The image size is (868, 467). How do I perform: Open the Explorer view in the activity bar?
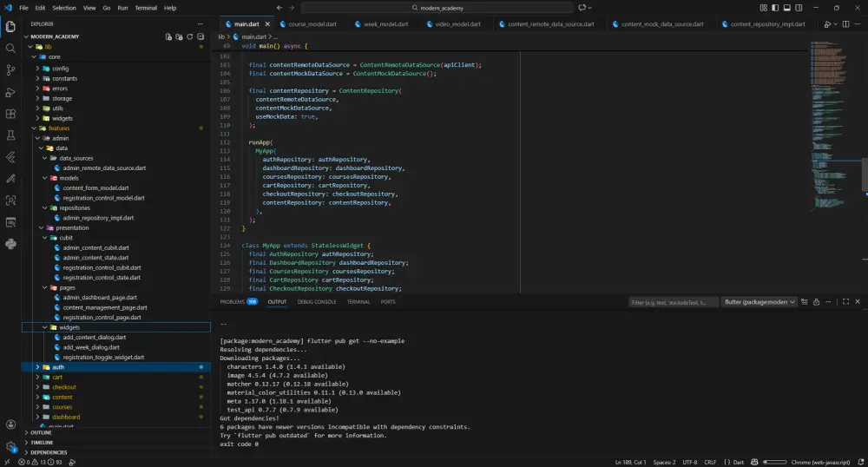(10, 26)
